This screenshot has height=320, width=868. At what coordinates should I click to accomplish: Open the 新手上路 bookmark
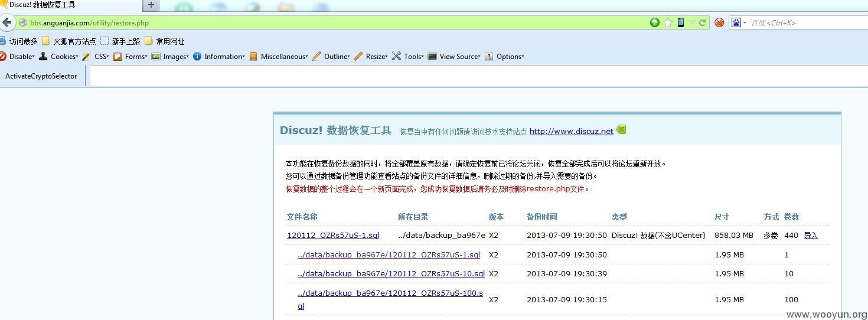pos(120,41)
